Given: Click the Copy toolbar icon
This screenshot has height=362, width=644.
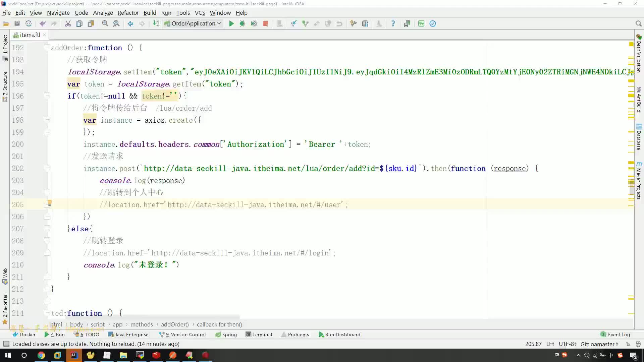Looking at the screenshot, I should click(x=79, y=23).
